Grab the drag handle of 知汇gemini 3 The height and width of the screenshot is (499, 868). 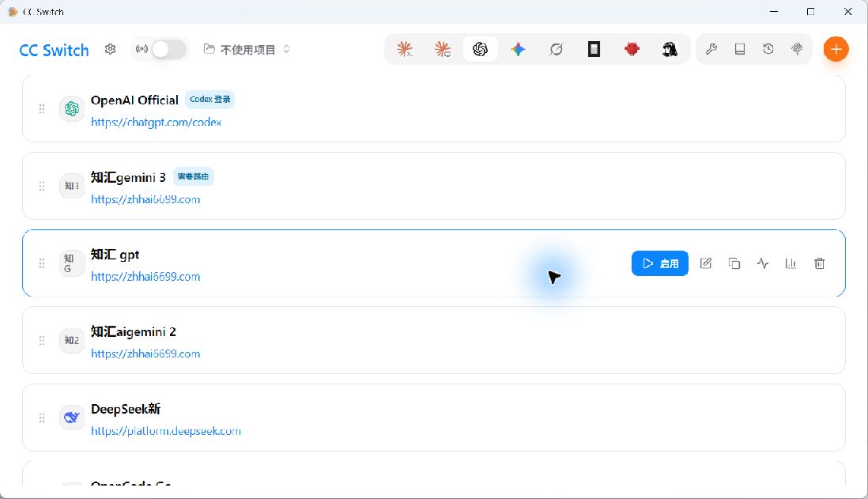[x=42, y=186]
